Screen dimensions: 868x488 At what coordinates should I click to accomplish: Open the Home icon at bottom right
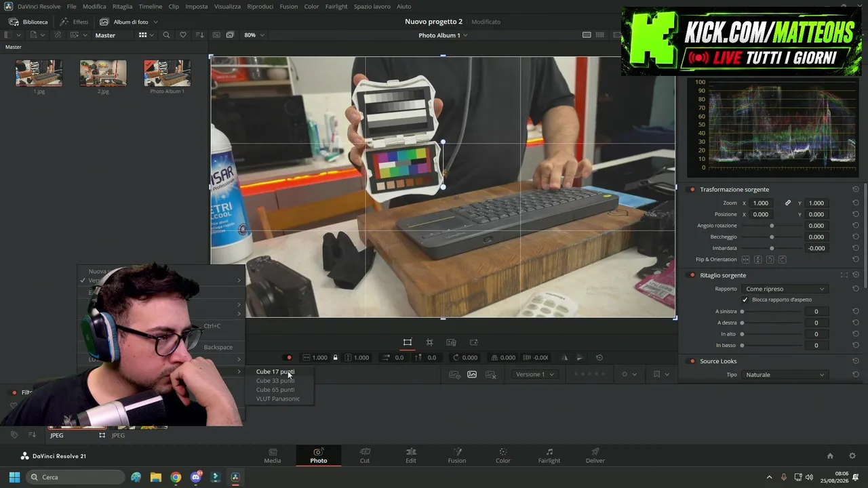830,456
